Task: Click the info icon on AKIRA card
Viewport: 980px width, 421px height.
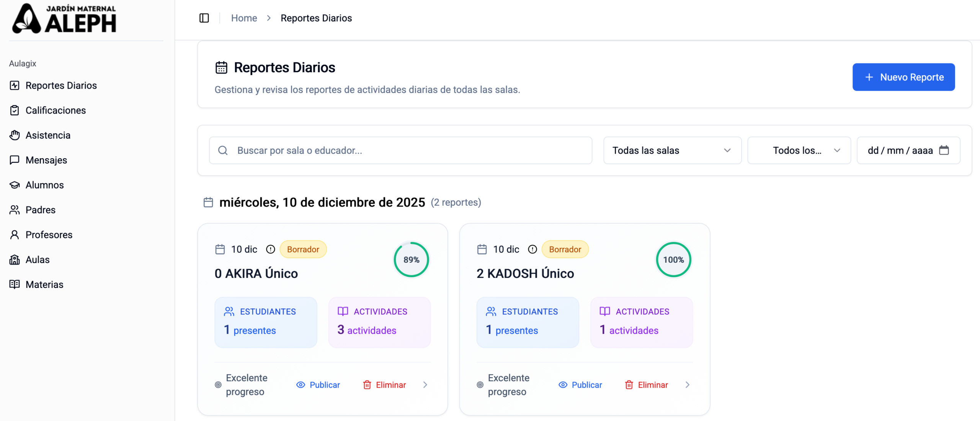Action: 270,249
